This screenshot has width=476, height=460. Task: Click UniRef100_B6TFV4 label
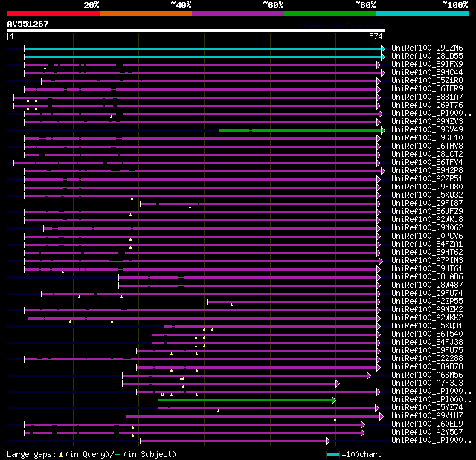[427, 163]
